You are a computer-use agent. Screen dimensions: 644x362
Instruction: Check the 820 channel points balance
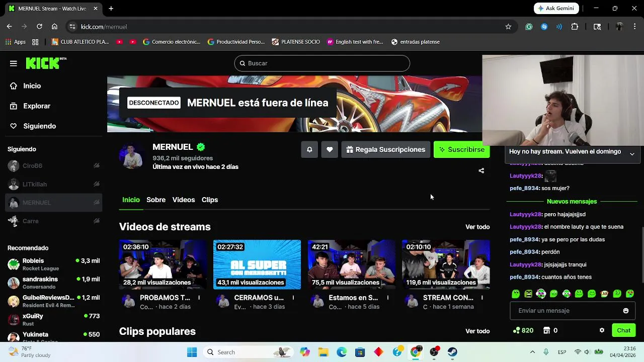(523, 330)
